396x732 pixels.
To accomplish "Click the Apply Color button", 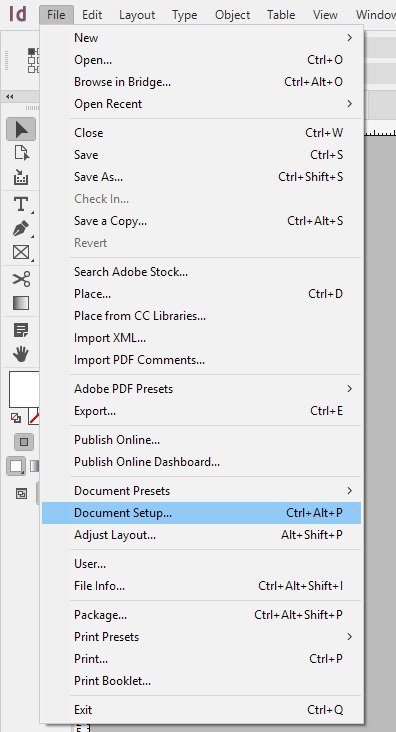I will [x=16, y=466].
